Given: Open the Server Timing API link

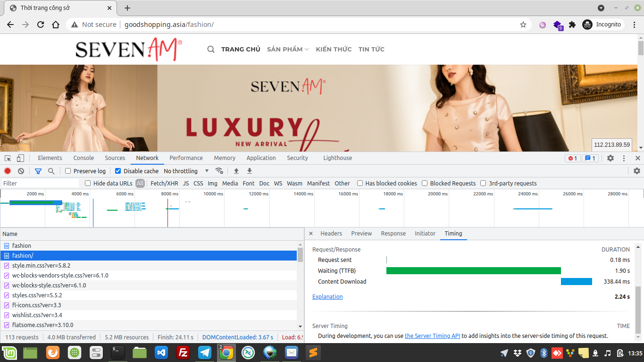Looking at the screenshot, I should tap(433, 336).
